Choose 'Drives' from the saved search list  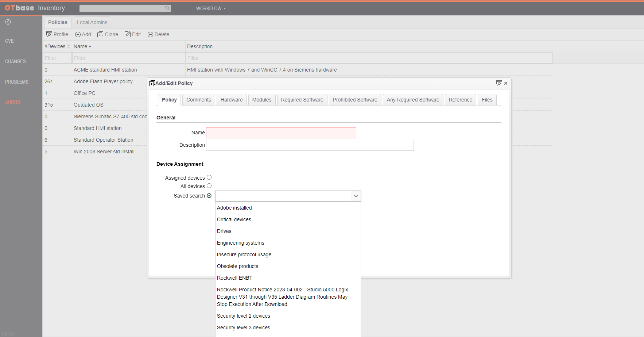(288, 231)
